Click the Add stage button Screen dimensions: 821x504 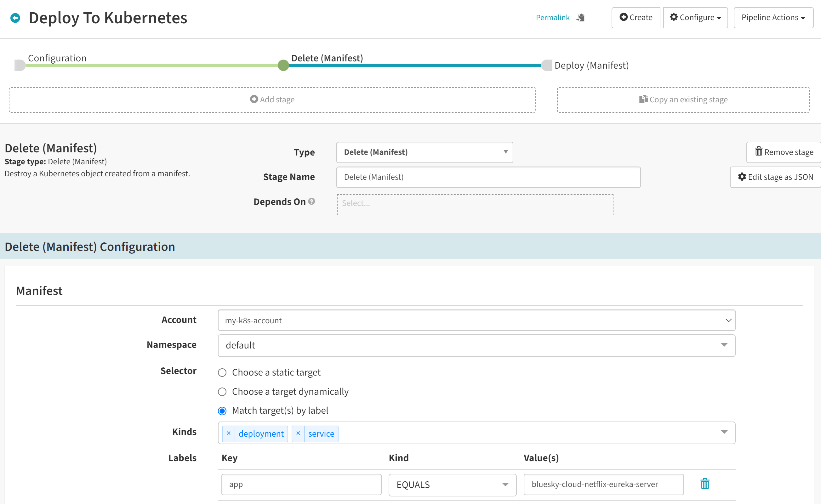coord(272,100)
